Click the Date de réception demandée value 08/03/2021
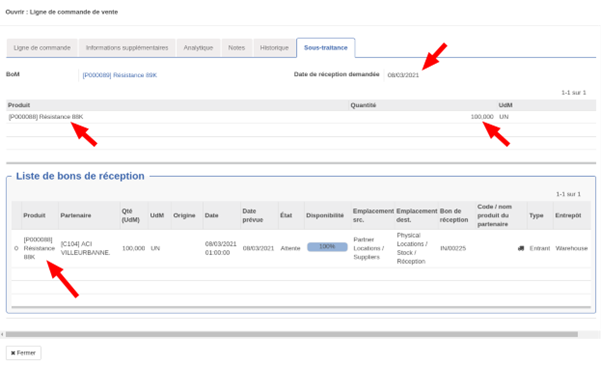This screenshot has height=366, width=601. pos(403,75)
